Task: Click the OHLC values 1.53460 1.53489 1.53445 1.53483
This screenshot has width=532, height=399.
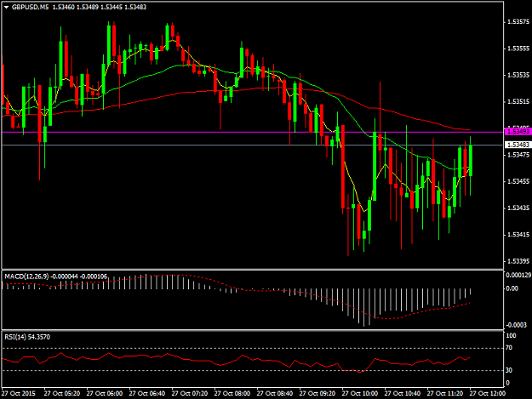Action: point(100,7)
